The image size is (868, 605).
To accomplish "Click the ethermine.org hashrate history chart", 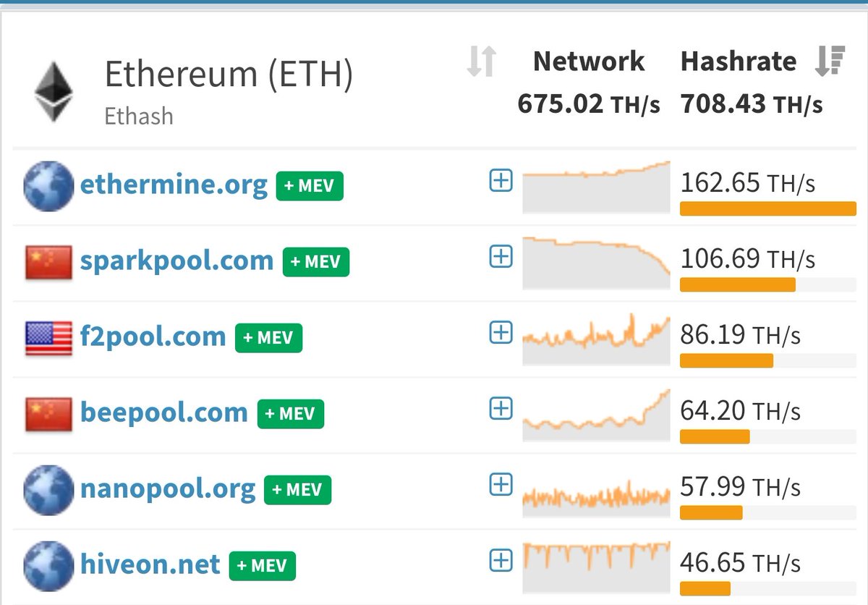I will [x=596, y=187].
